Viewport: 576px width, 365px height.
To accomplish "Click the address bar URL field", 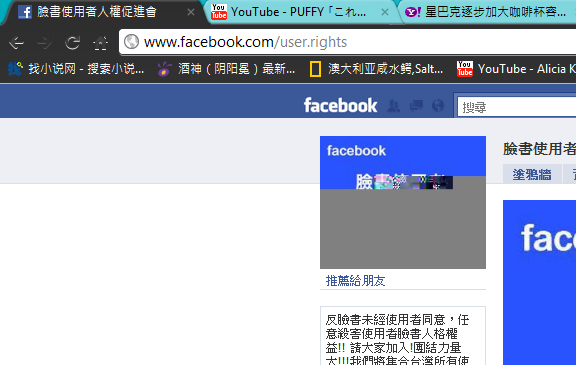I will click(347, 42).
